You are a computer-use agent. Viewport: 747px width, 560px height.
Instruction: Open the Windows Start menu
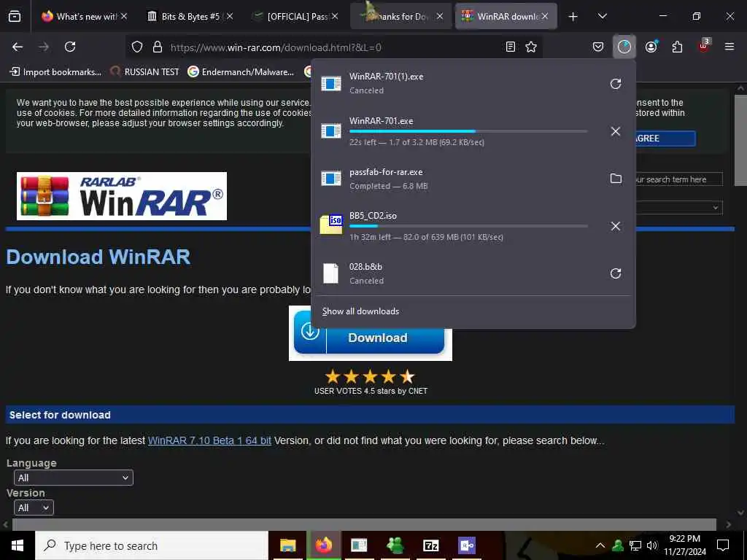(x=18, y=545)
